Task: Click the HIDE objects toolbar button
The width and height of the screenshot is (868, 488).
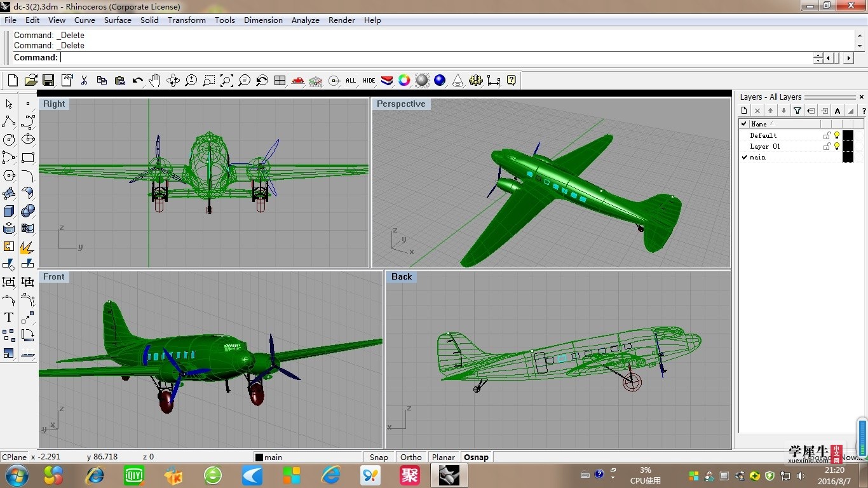Action: [369, 81]
